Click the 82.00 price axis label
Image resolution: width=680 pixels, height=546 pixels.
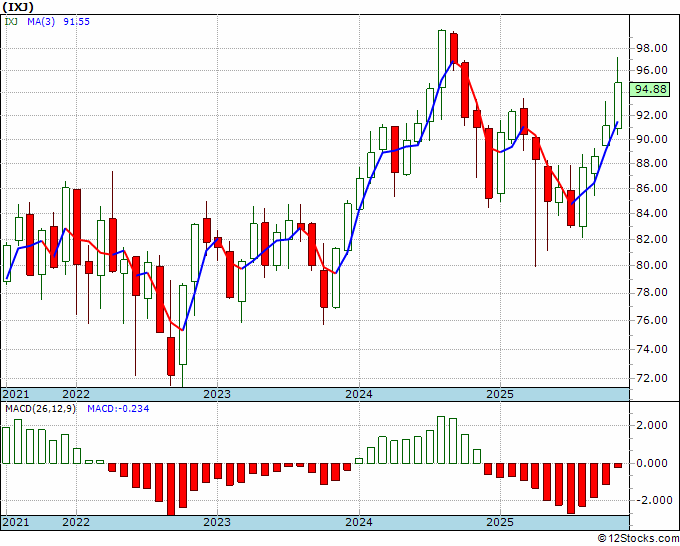pos(651,239)
